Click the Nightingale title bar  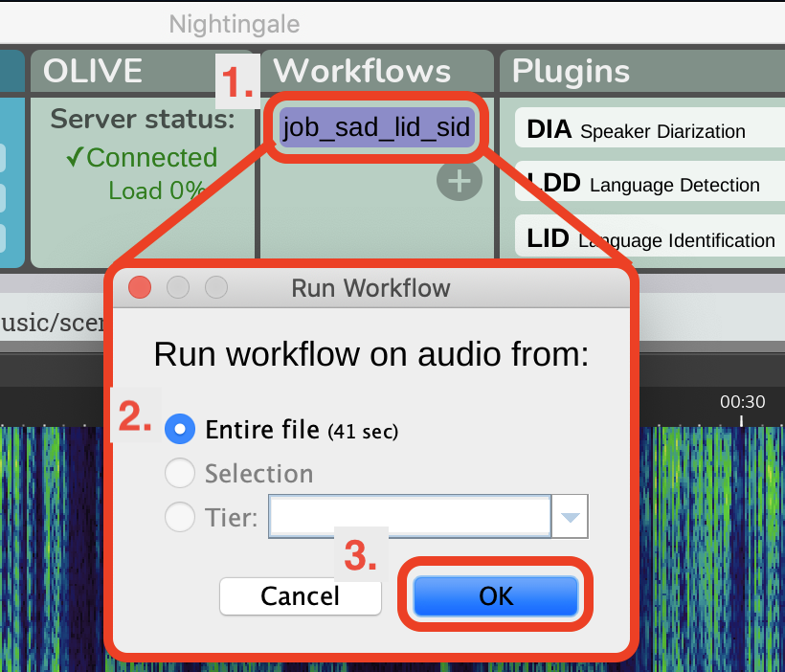coord(234,24)
